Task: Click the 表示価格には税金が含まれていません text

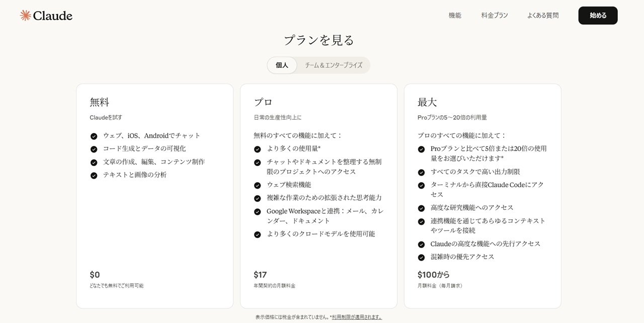Action: click(x=292, y=317)
